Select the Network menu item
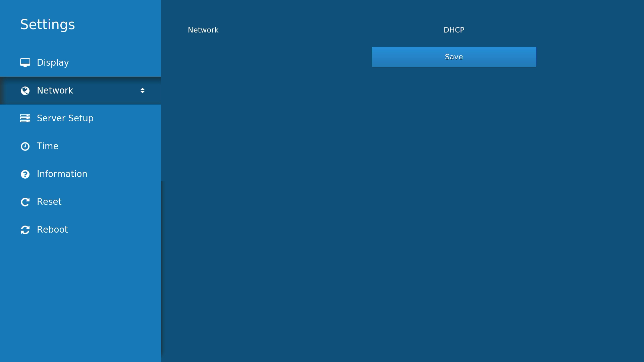Image resolution: width=644 pixels, height=362 pixels. point(80,90)
